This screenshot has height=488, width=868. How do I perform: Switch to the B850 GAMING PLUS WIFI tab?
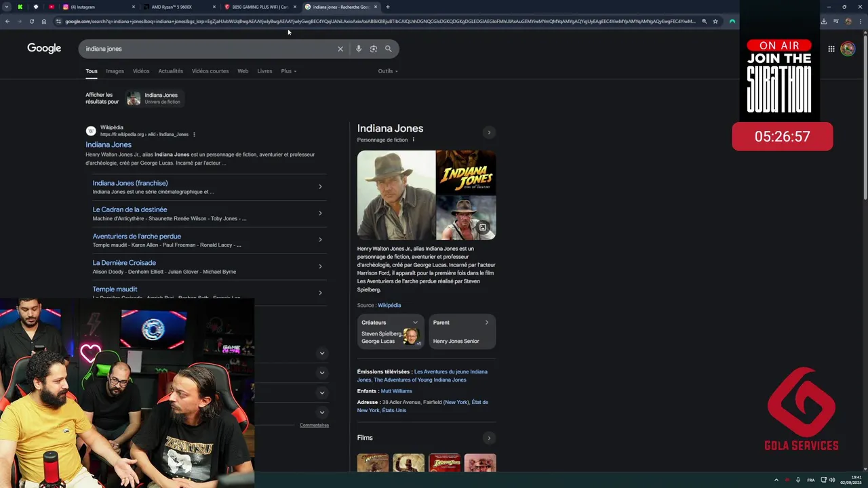tap(260, 7)
